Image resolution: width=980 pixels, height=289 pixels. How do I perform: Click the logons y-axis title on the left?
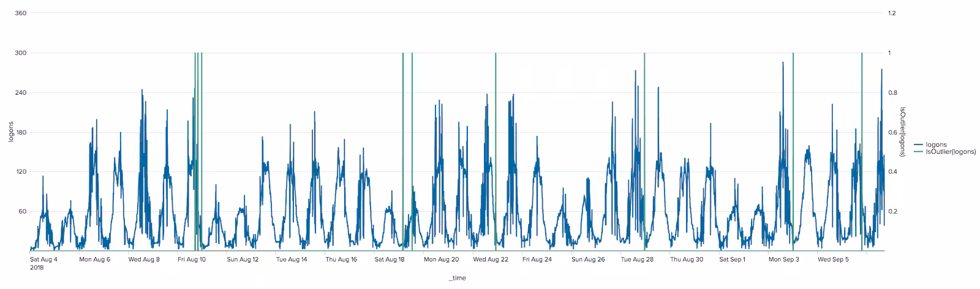click(11, 132)
